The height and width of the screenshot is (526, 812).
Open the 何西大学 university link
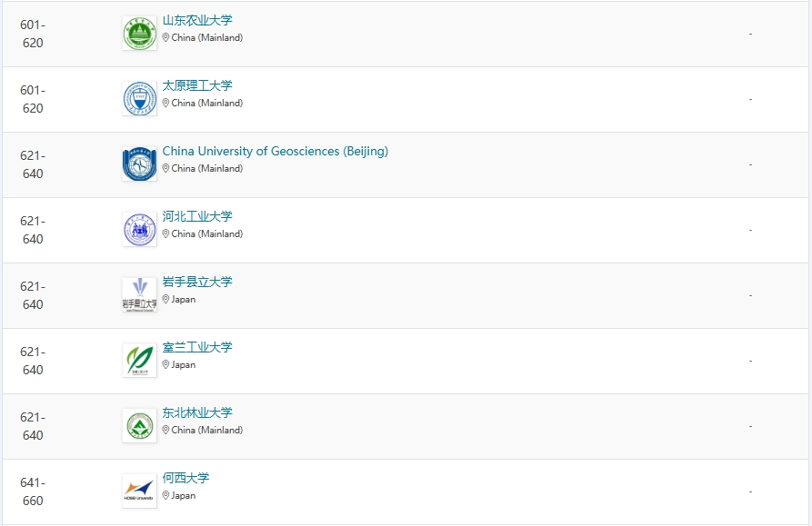(x=185, y=478)
